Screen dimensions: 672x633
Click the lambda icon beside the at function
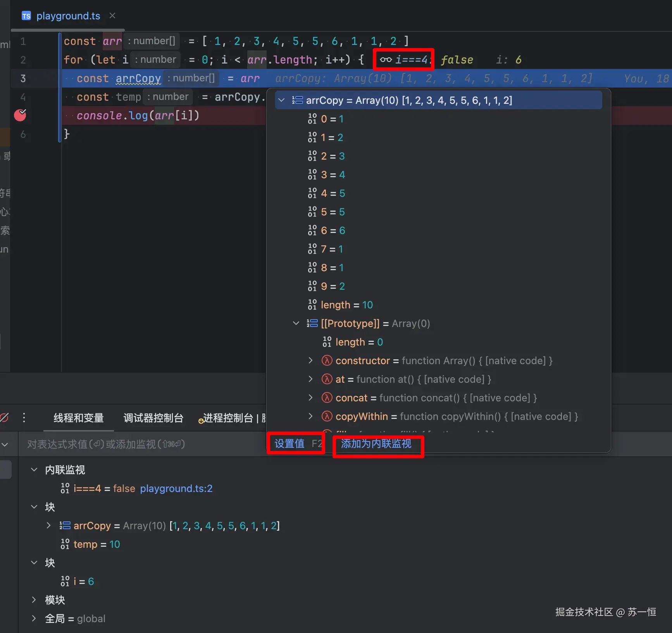click(327, 379)
